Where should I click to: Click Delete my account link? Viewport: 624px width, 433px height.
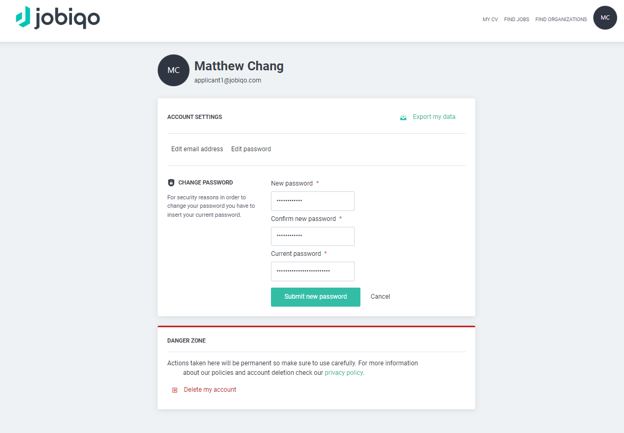210,390
